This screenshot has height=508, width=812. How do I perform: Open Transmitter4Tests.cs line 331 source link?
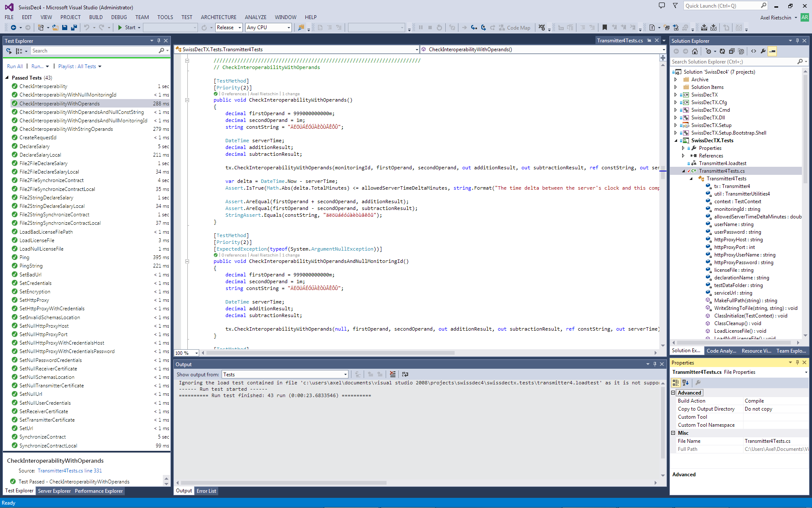coord(69,471)
